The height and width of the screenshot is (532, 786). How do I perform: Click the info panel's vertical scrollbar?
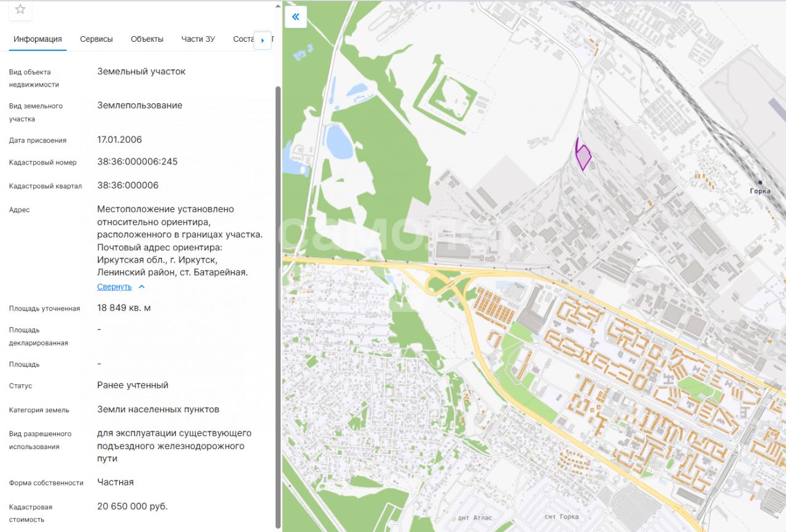click(278, 307)
